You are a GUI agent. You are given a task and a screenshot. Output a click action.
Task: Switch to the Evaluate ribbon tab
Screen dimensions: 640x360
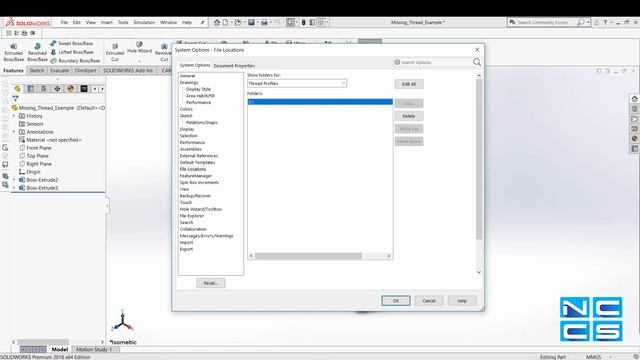pyautogui.click(x=59, y=70)
